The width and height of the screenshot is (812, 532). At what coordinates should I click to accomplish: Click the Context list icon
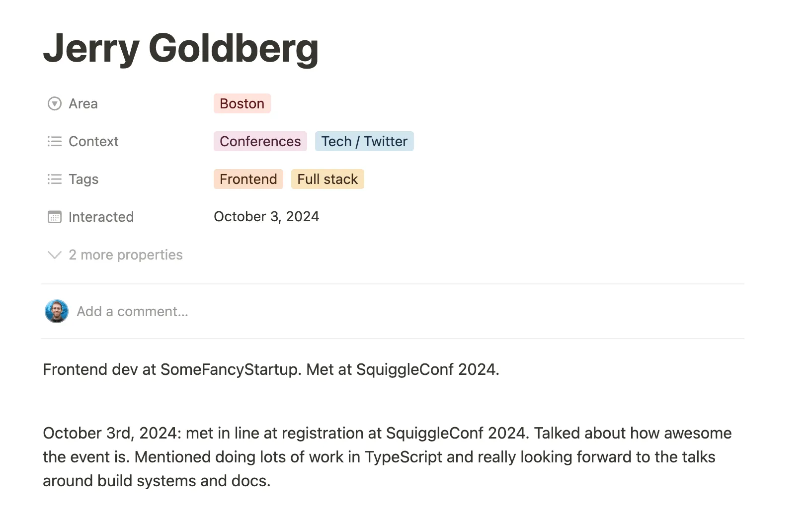click(x=55, y=141)
